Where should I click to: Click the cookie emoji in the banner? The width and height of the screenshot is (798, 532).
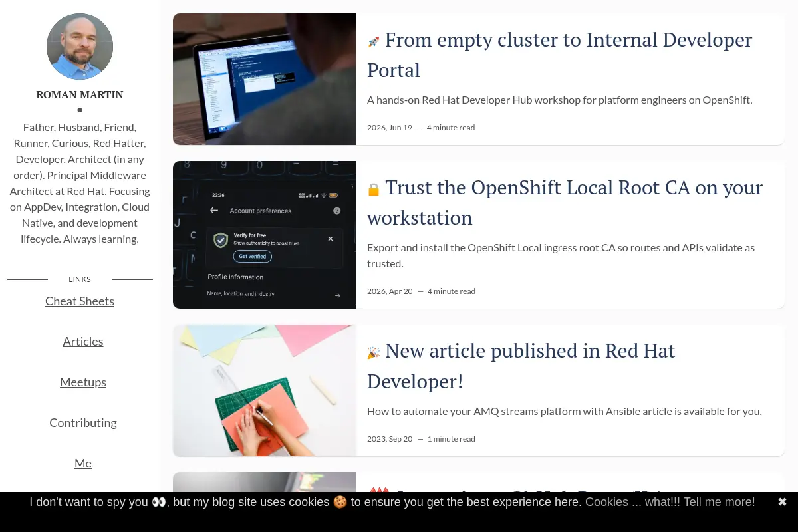click(340, 502)
